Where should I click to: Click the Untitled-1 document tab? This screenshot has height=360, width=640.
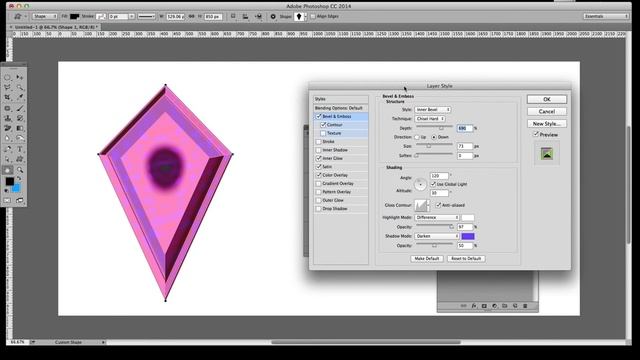[55, 27]
